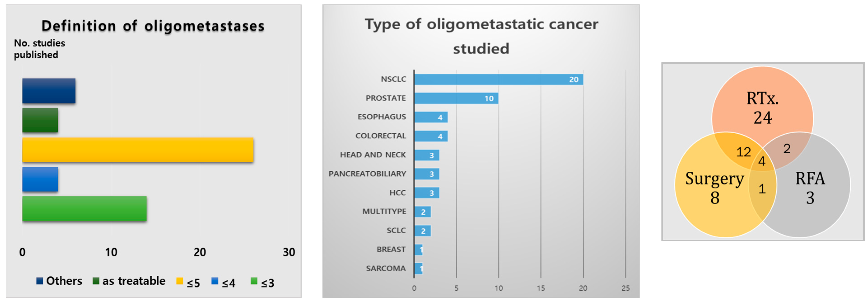
Task: Select the ESOPHAGUS bar
Action: click(x=431, y=117)
